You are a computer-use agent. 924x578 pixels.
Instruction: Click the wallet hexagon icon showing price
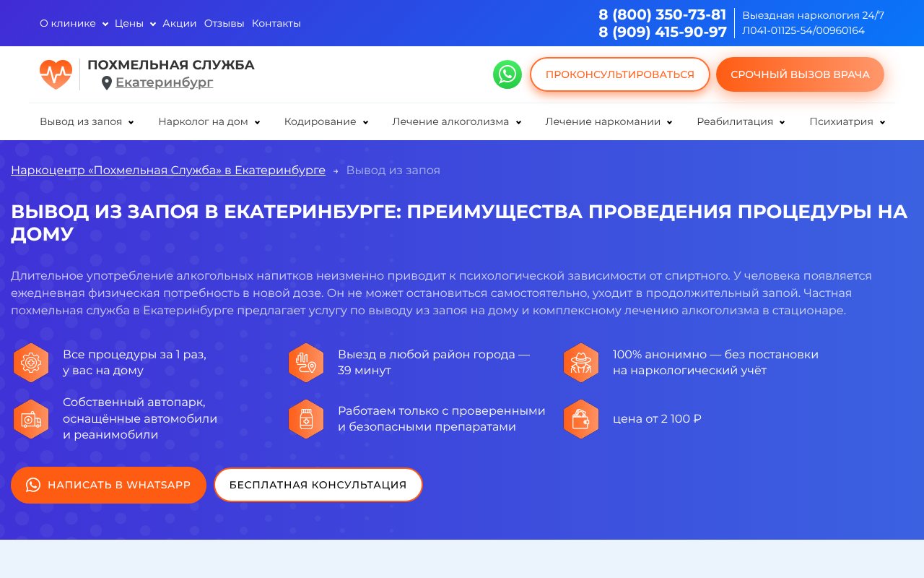pyautogui.click(x=581, y=419)
